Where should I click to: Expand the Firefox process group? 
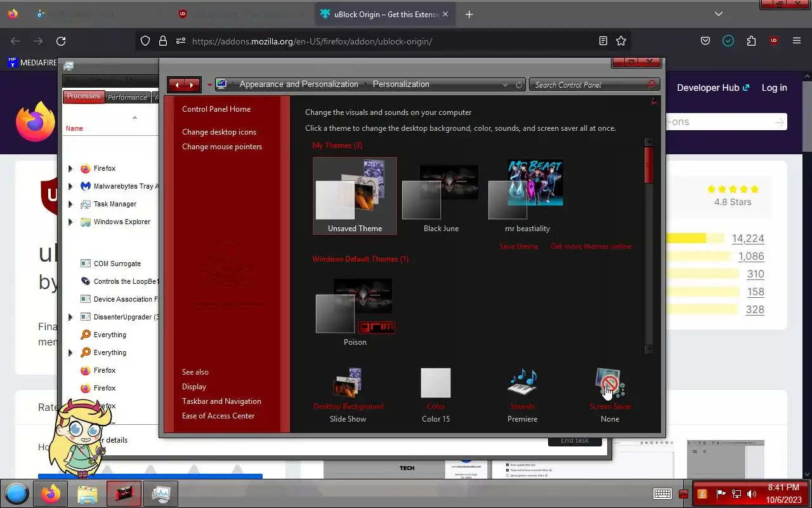(70, 168)
